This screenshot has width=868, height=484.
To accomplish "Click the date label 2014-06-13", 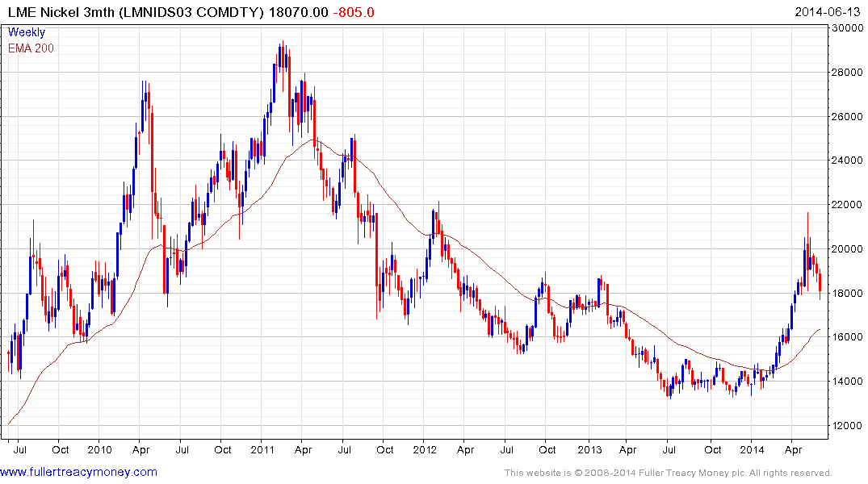I will point(828,12).
